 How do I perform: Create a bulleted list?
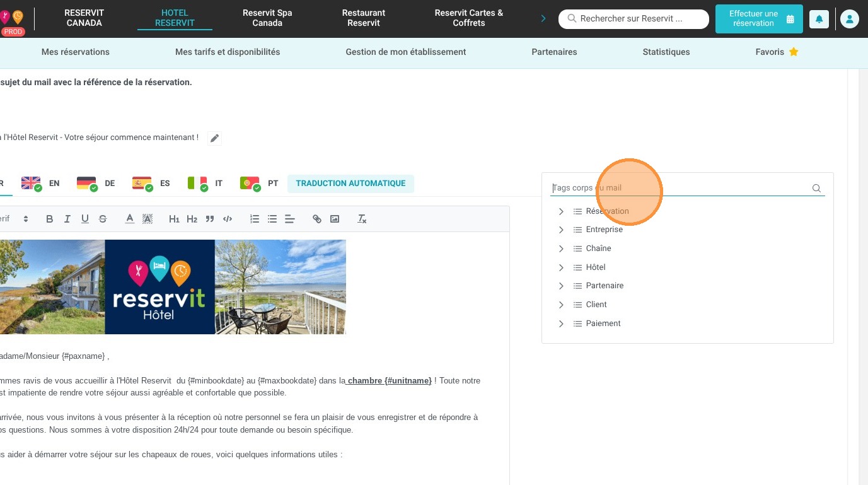point(272,219)
